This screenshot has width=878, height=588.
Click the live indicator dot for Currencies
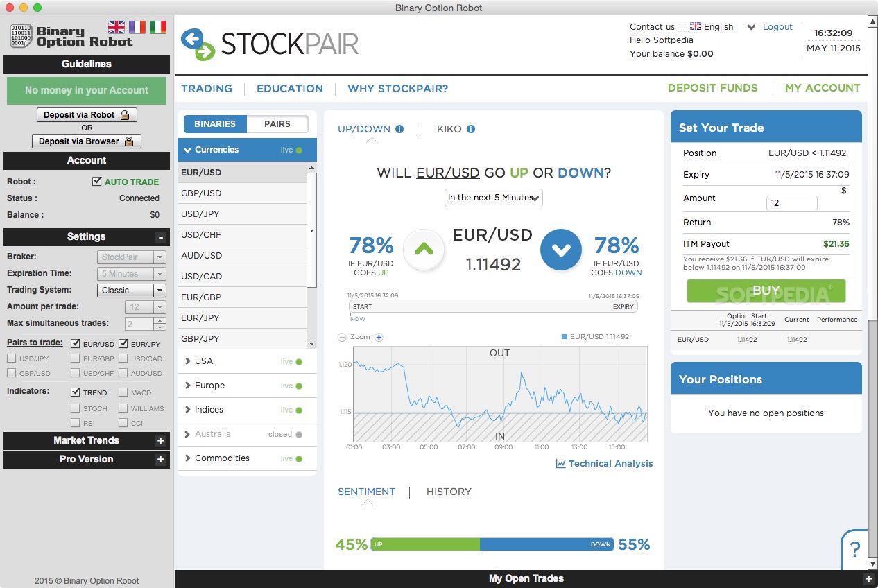[299, 150]
